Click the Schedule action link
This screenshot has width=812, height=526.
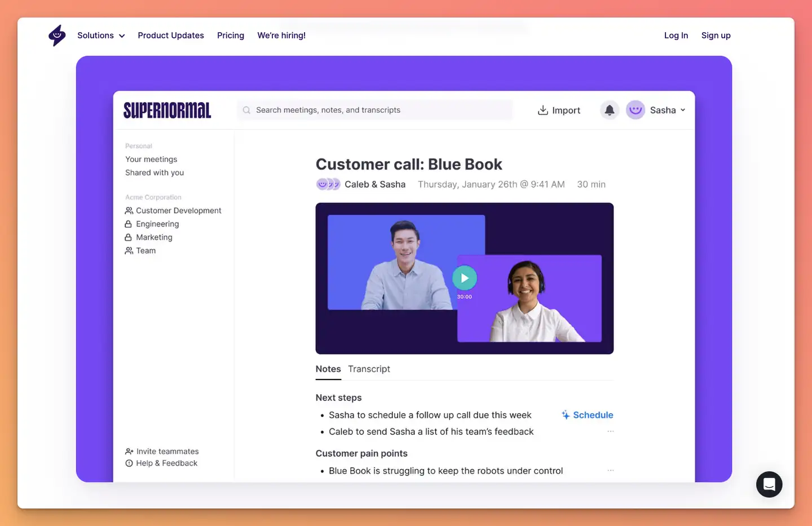pos(593,415)
